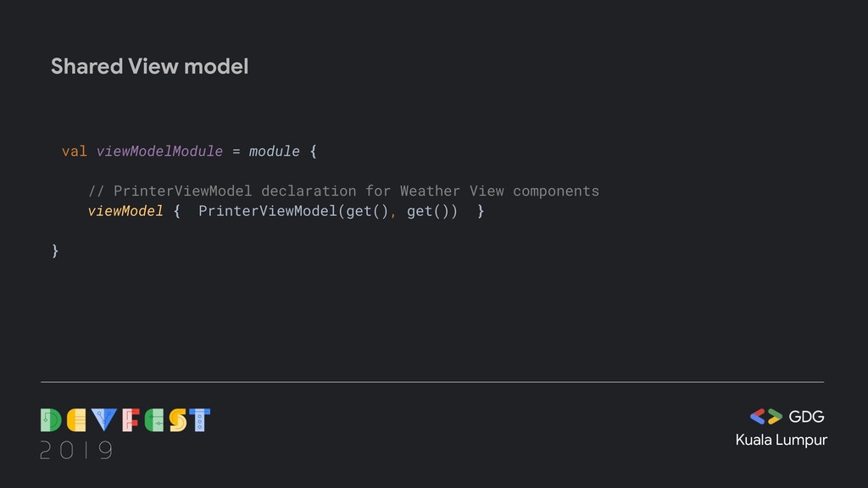Click the val keyword in code
This screenshot has width=868, height=488.
(x=75, y=151)
